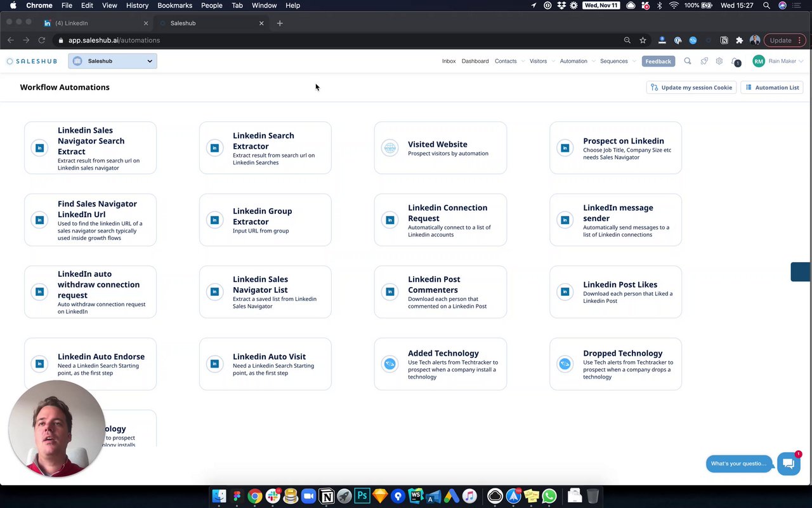
Task: Click the LinkedIn icon on the Linkedin Search Extractor card
Action: point(214,148)
